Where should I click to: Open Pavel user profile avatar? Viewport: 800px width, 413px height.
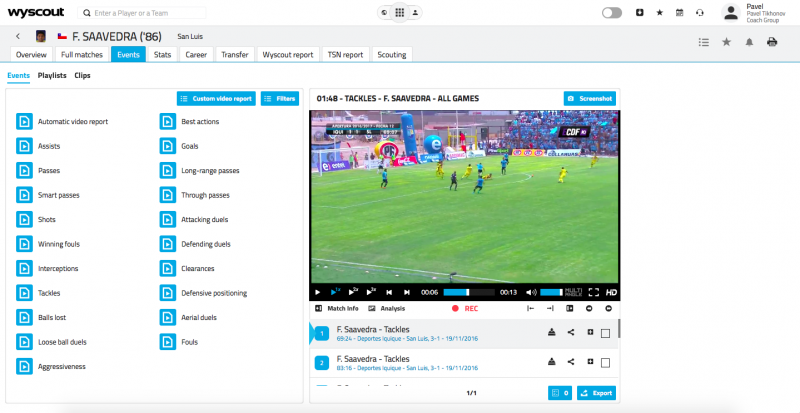click(731, 13)
